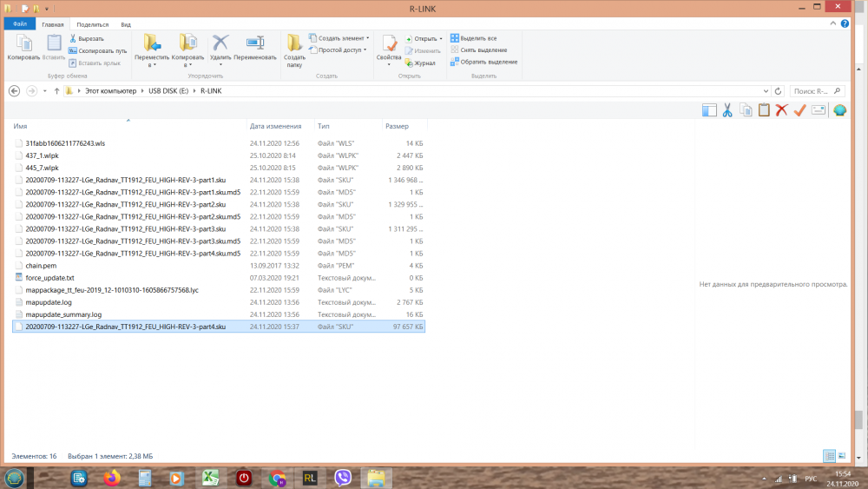Collapse the ribbon with the chevron

[x=832, y=23]
